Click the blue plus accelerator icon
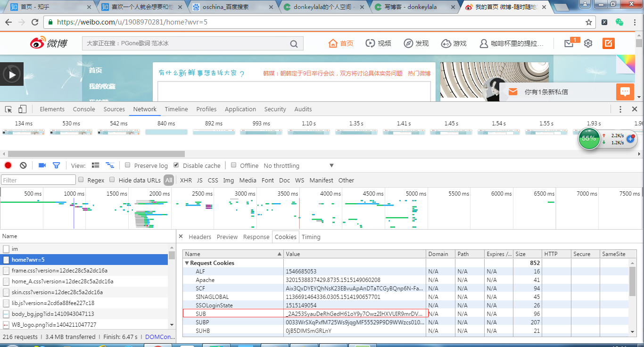The height and width of the screenshot is (347, 644). point(630,139)
